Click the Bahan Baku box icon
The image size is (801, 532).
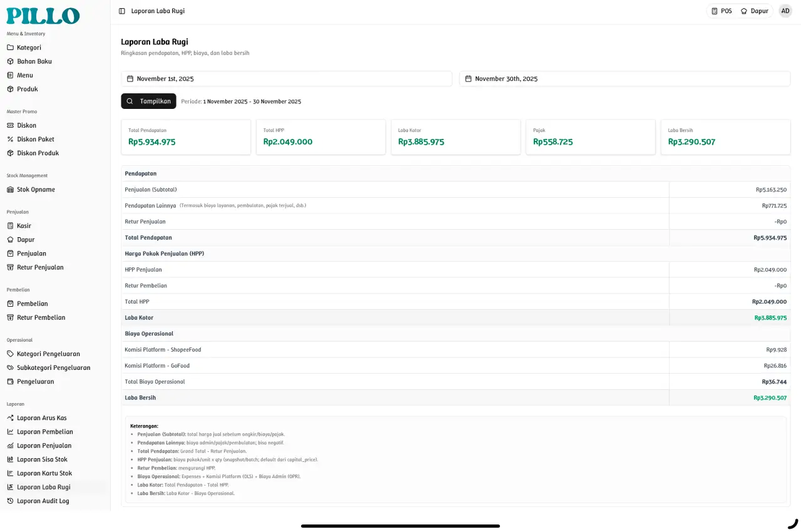coord(11,61)
